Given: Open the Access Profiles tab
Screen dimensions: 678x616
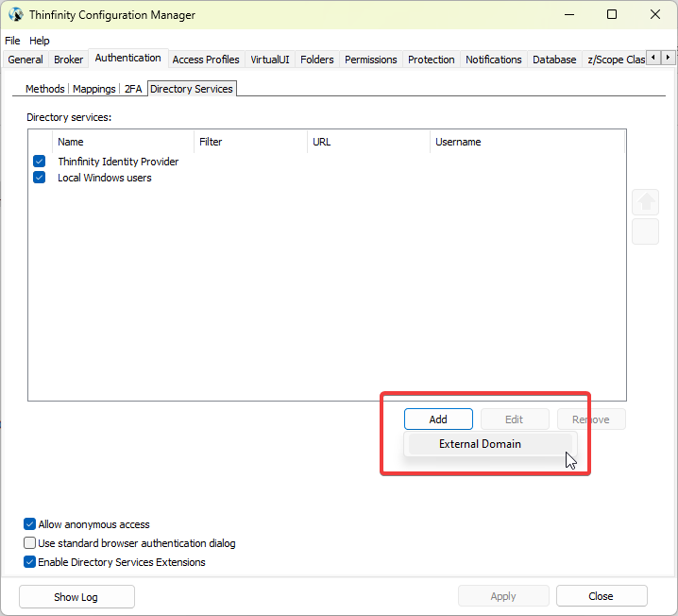Looking at the screenshot, I should pos(206,60).
